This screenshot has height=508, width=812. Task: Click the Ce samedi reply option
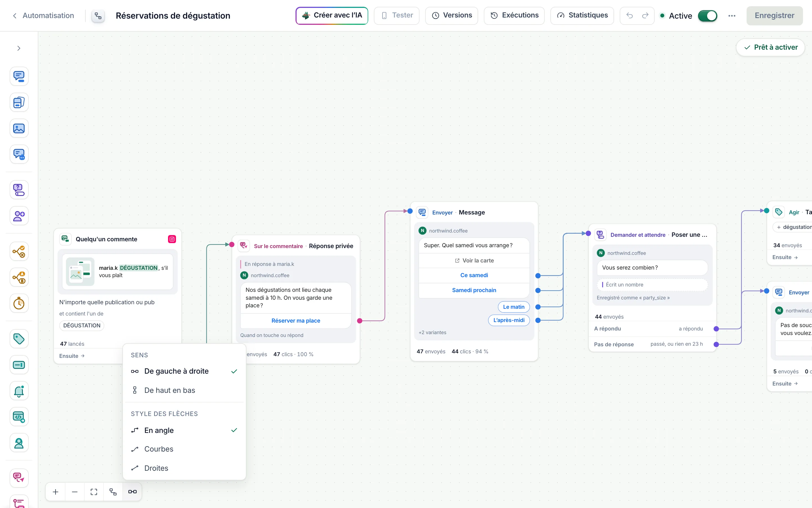[x=474, y=275]
